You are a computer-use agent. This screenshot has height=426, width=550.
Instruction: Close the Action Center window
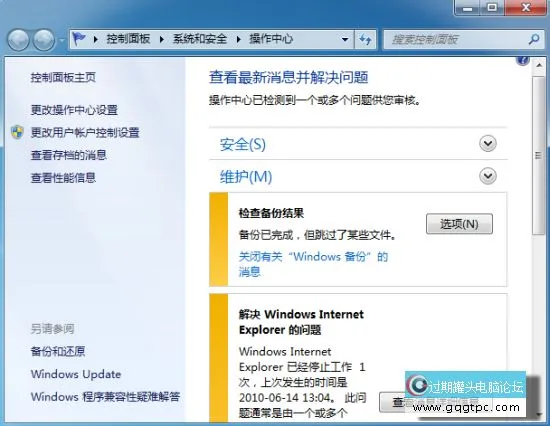point(525,8)
